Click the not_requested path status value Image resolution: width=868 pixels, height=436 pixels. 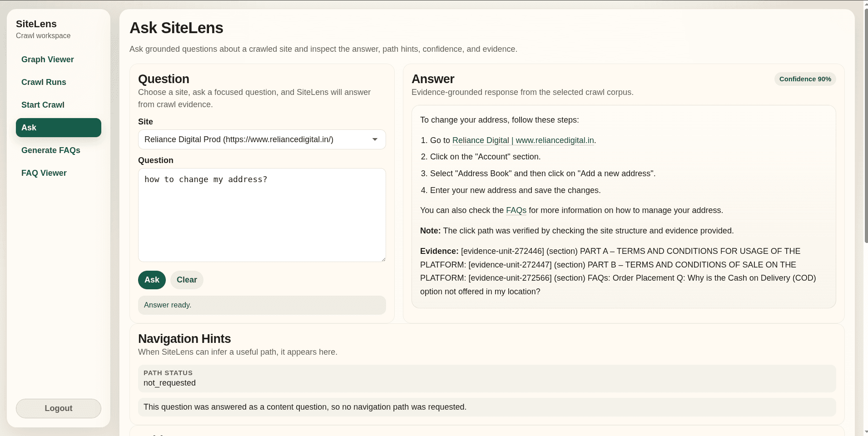click(169, 383)
